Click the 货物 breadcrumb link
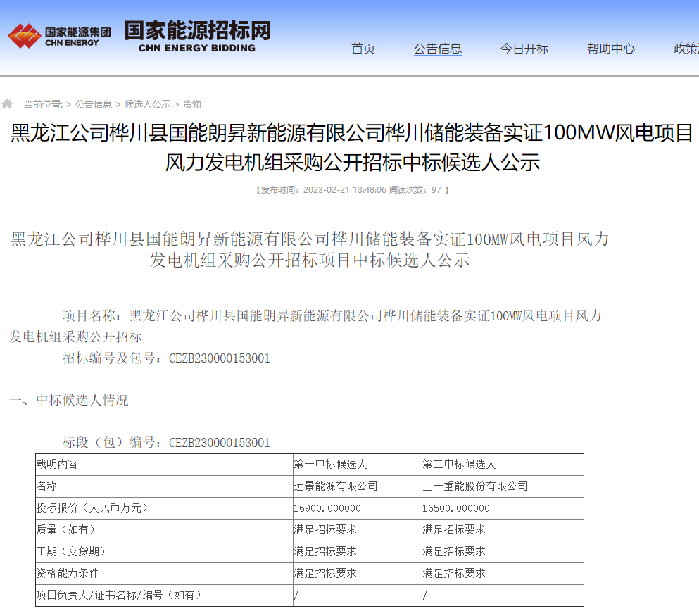Screen dimensions: 699x616 tap(192, 104)
